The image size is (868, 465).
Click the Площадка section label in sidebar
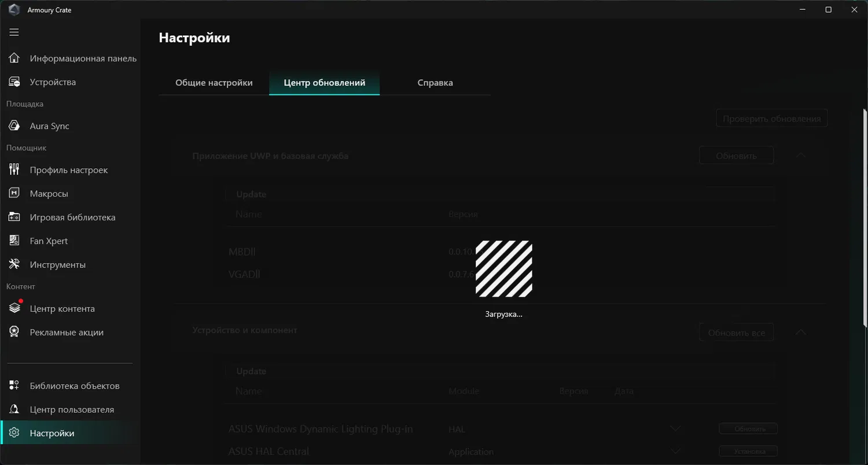(x=25, y=104)
